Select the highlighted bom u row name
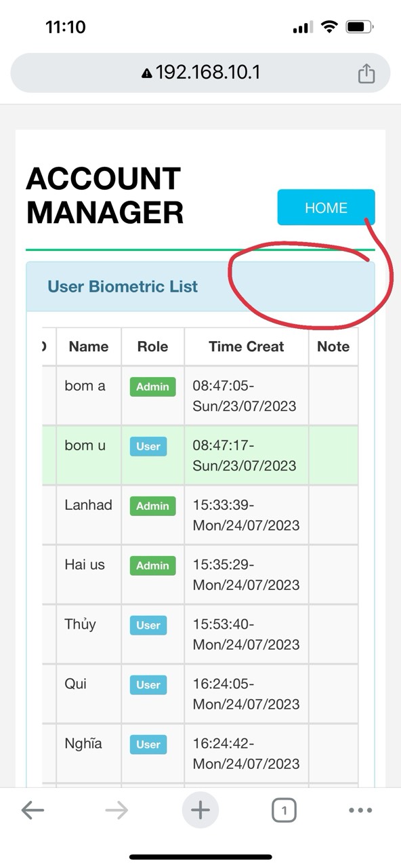Image resolution: width=401 pixels, height=868 pixels. 85,446
